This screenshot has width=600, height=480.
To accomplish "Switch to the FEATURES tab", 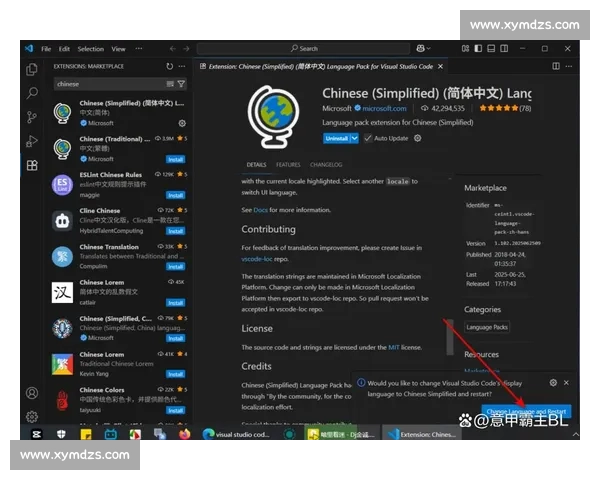I will pos(288,165).
